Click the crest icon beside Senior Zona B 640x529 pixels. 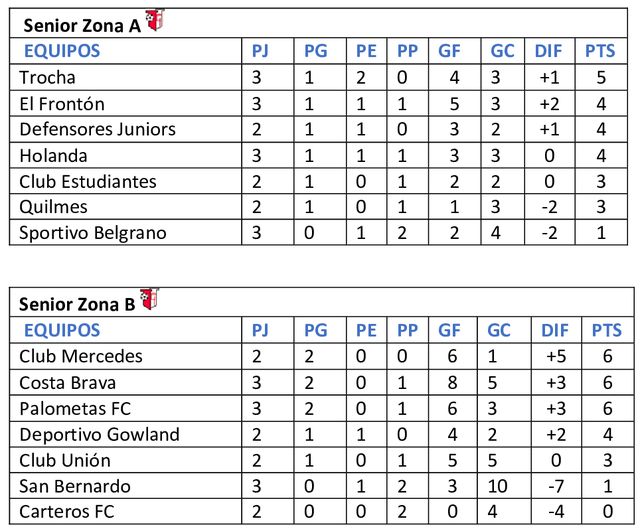click(151, 299)
